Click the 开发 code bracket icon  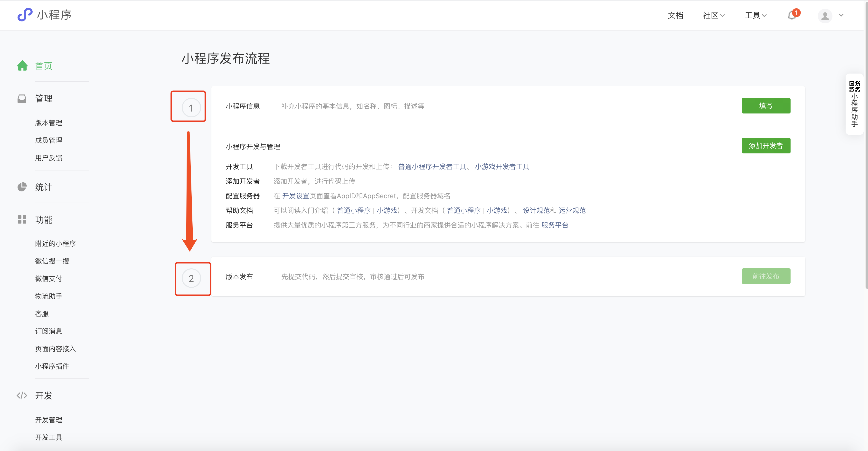(22, 395)
